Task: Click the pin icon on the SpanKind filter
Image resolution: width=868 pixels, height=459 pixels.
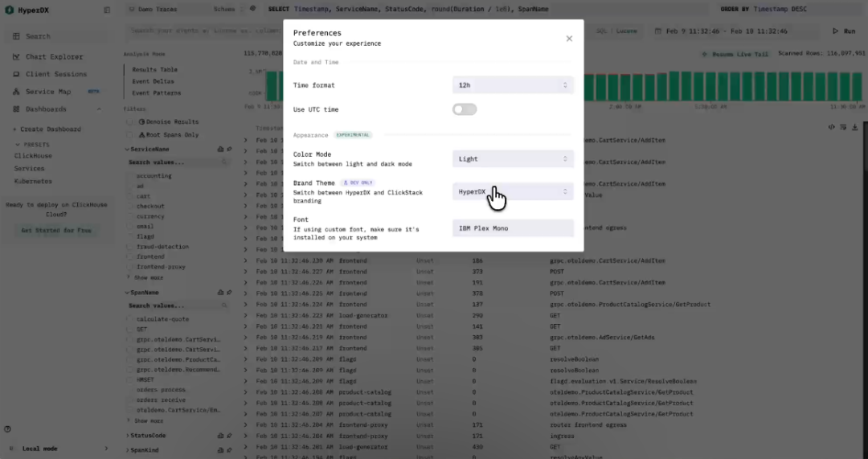Action: pyautogui.click(x=229, y=450)
